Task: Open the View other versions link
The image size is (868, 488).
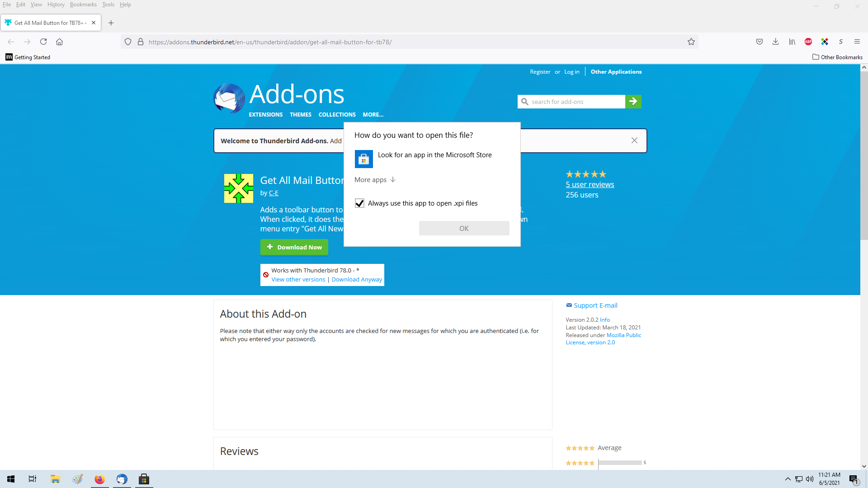Action: [x=298, y=279]
